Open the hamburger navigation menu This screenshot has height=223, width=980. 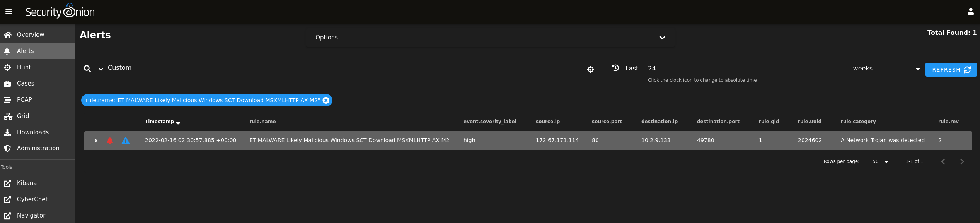pyautogui.click(x=9, y=12)
